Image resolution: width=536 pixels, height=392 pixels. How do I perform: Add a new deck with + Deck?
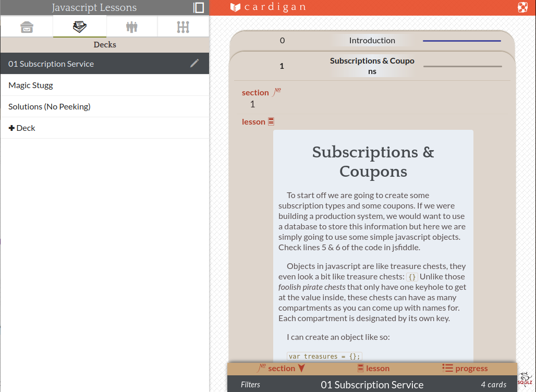pos(22,128)
